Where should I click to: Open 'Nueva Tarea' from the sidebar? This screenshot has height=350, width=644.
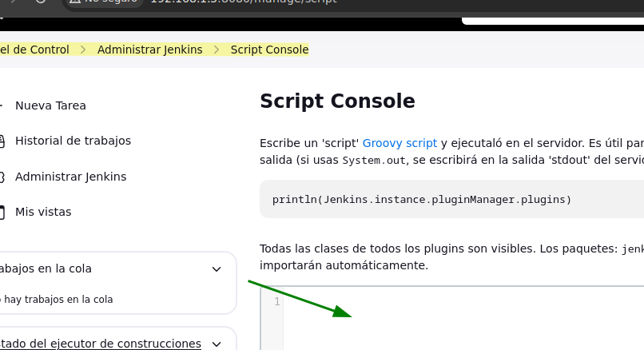(x=50, y=105)
